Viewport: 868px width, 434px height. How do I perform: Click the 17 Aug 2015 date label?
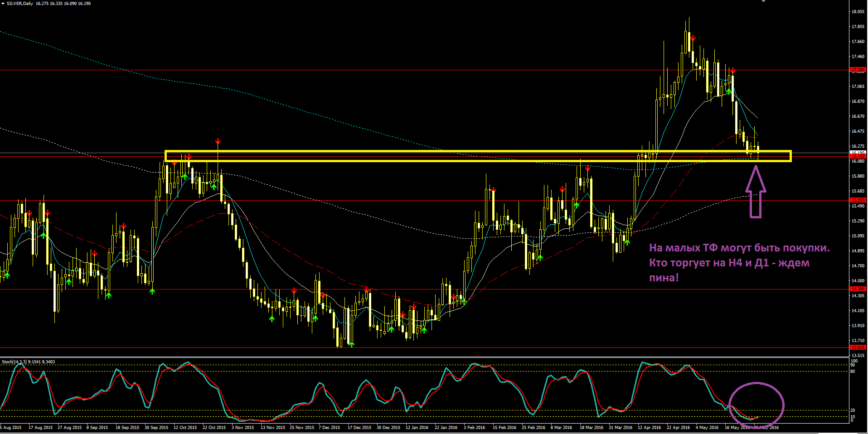coord(40,428)
